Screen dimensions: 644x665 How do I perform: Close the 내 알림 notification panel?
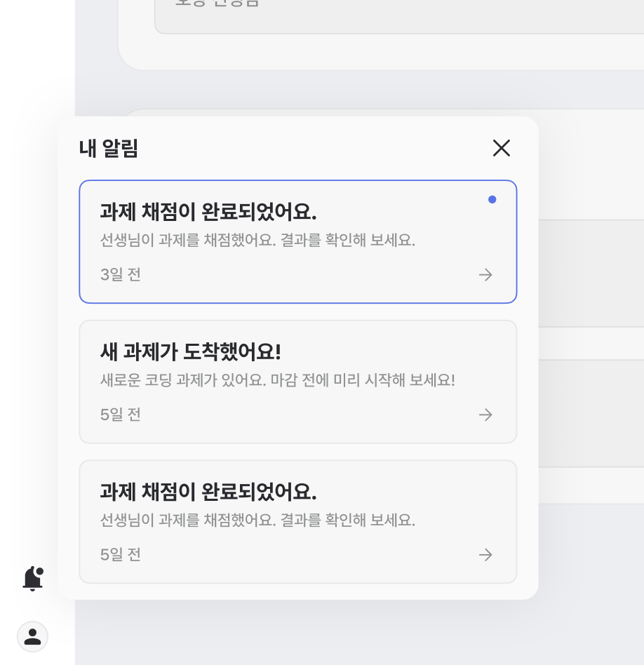point(501,148)
